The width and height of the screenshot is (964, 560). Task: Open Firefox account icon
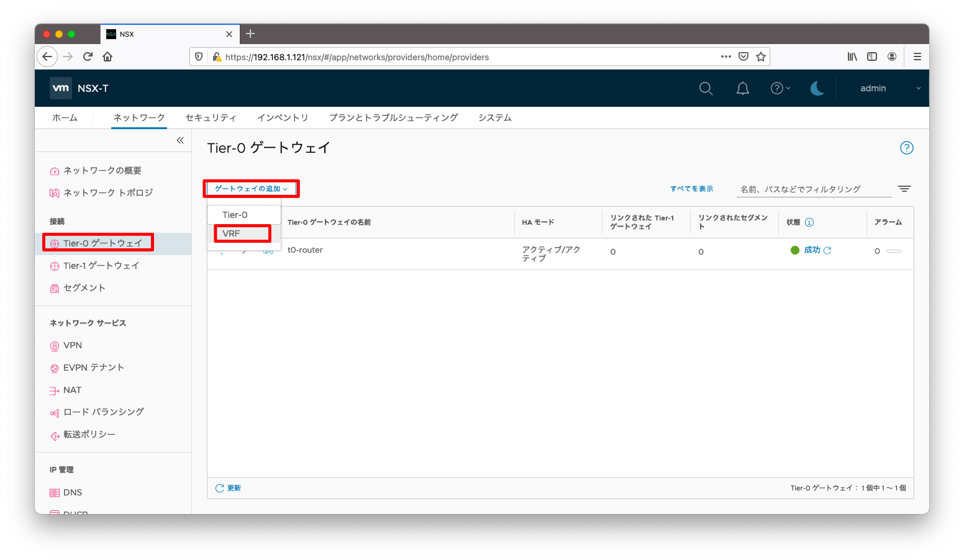coord(892,56)
